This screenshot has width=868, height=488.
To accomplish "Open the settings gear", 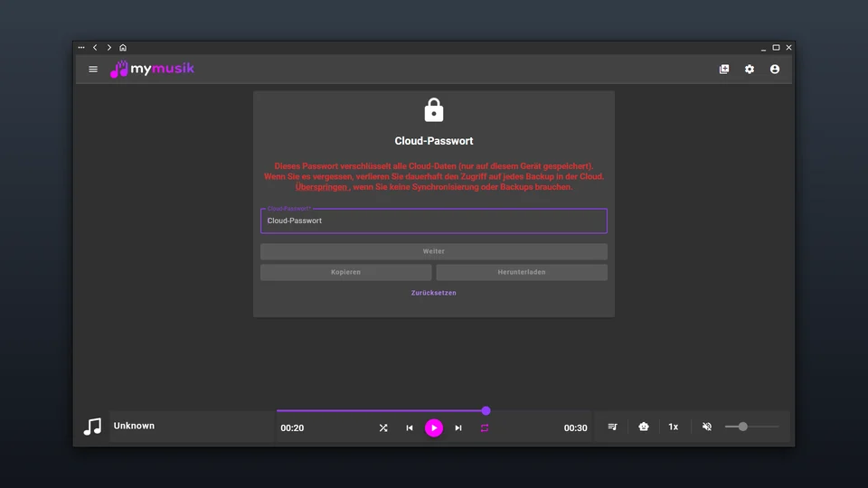I will [x=750, y=70].
